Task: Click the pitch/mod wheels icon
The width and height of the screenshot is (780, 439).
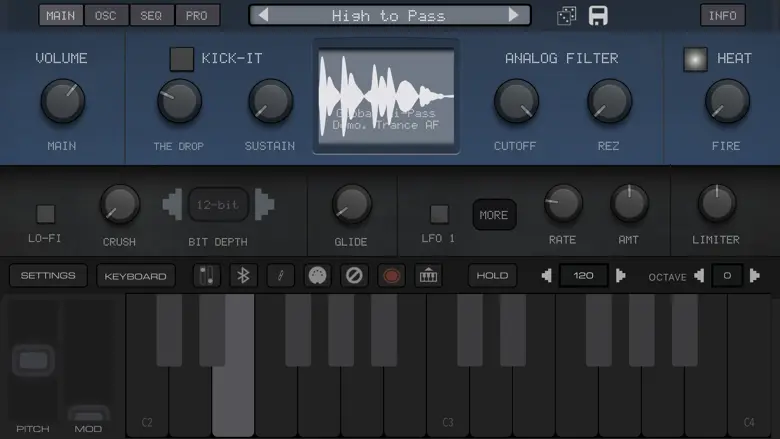Action: [205, 276]
